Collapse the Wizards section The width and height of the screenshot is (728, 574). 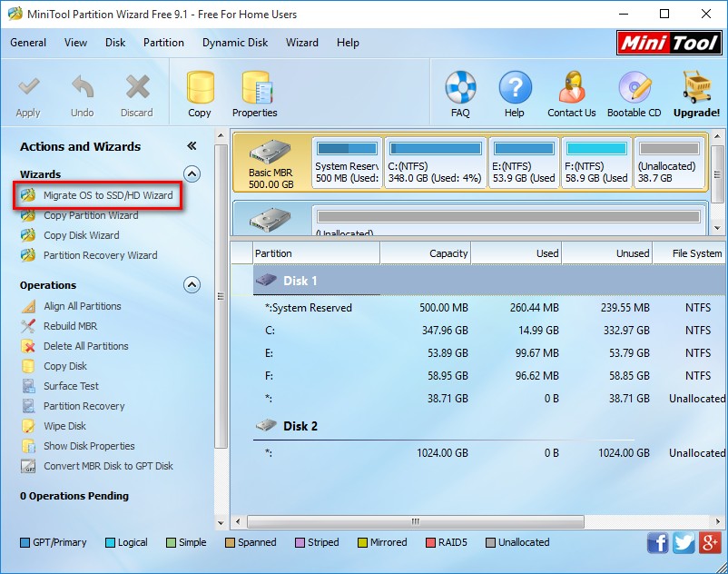[x=192, y=174]
